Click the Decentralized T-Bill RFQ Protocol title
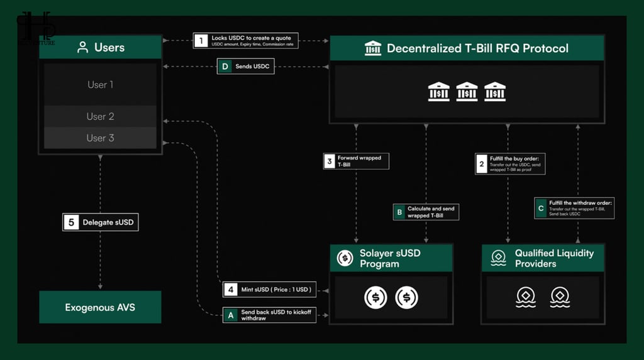644x360 pixels. coord(478,48)
